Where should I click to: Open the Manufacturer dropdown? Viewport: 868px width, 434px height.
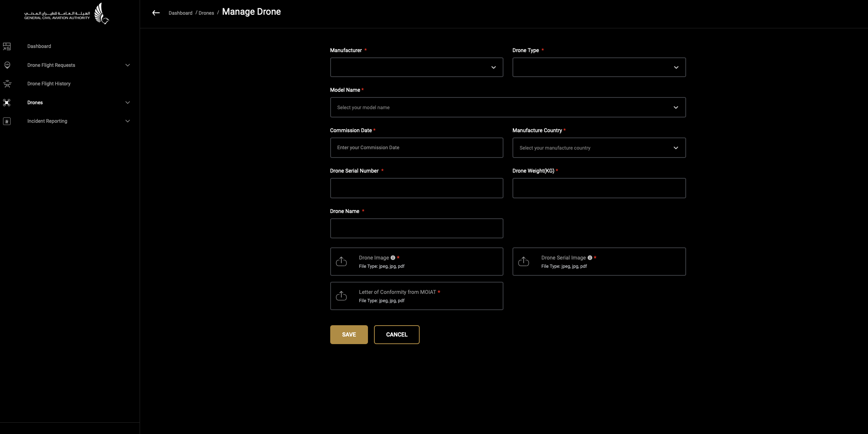point(416,67)
